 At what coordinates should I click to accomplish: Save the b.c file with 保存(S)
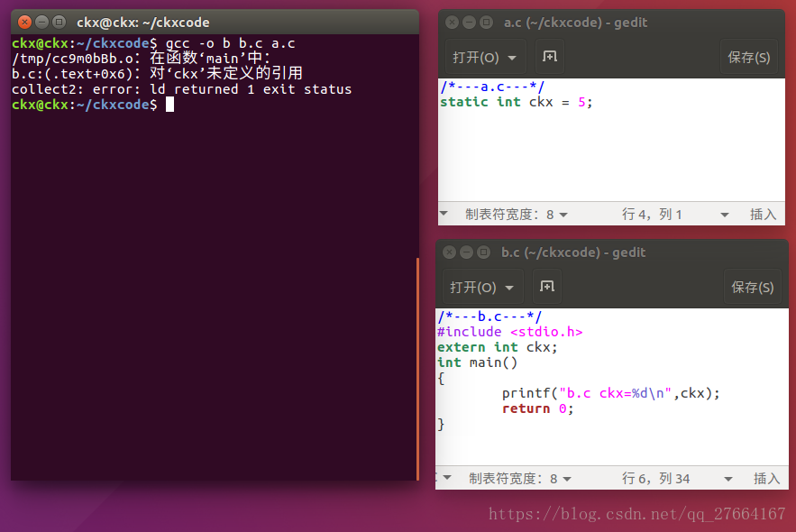click(753, 288)
